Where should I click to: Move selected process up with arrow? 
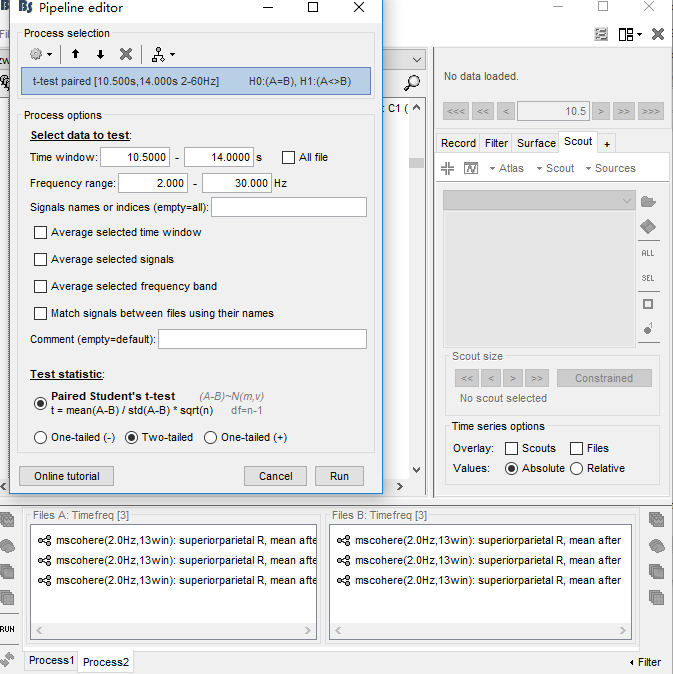pos(76,54)
